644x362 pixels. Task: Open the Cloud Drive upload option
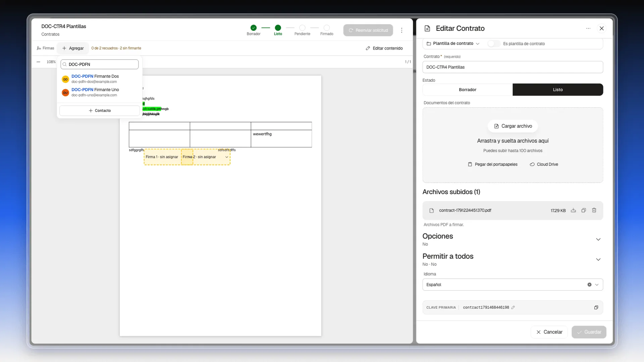pyautogui.click(x=544, y=165)
